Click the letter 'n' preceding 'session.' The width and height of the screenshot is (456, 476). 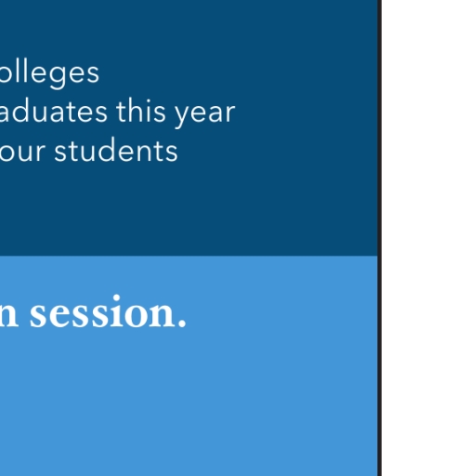(8, 315)
